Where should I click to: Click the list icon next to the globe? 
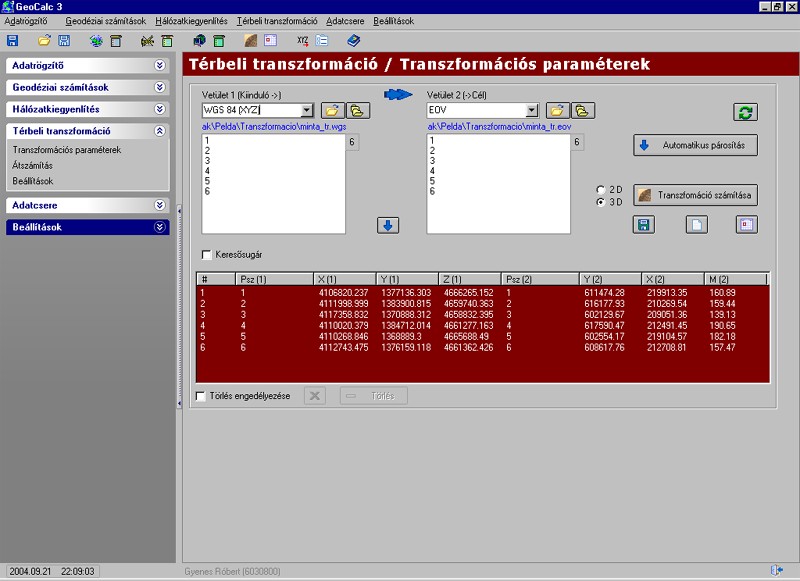[x=116, y=41]
